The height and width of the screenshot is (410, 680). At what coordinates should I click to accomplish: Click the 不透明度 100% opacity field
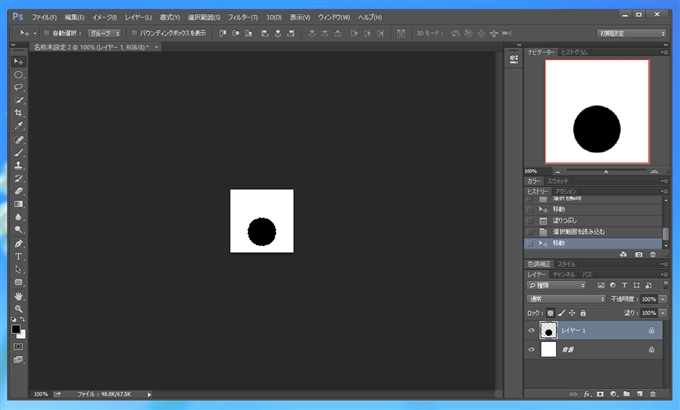point(649,299)
